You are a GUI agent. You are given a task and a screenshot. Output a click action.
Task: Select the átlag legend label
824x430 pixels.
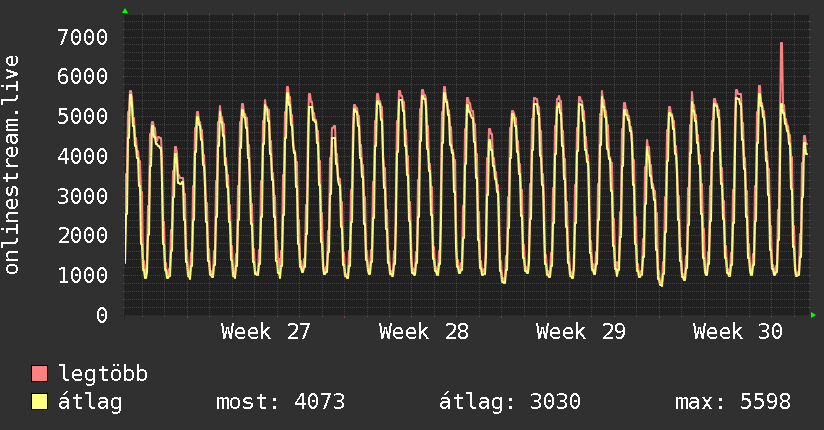coord(90,402)
